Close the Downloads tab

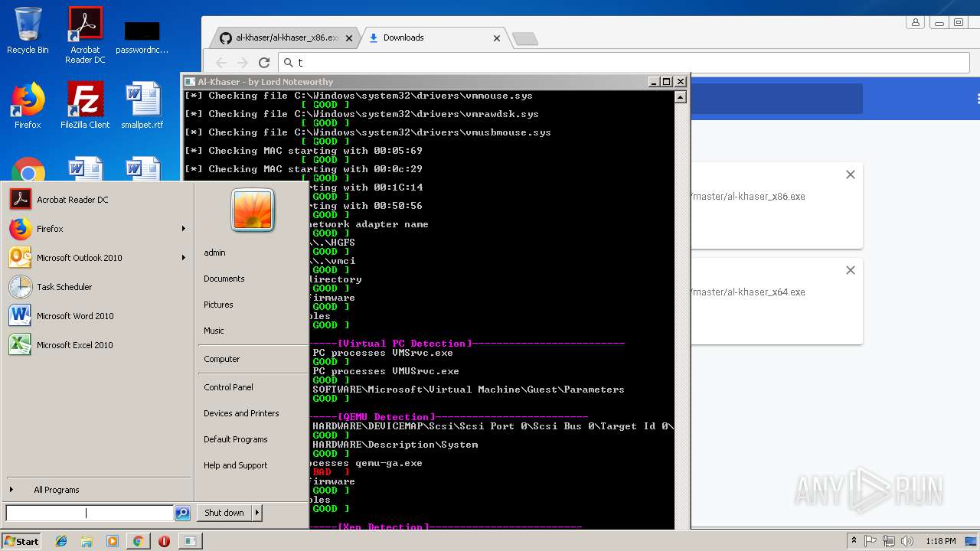(x=497, y=37)
